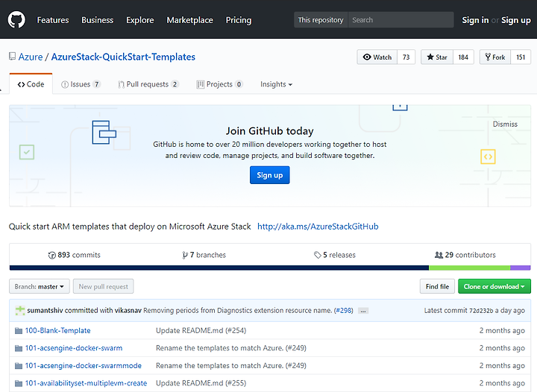Open the 184 stargazers count
The image size is (537, 392).
[x=463, y=57]
